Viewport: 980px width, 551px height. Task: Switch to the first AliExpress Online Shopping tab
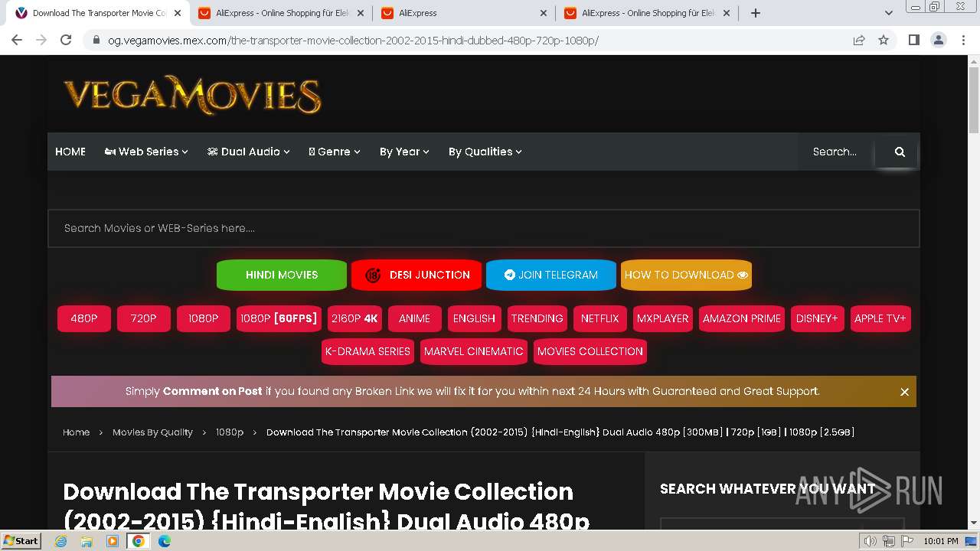point(280,13)
